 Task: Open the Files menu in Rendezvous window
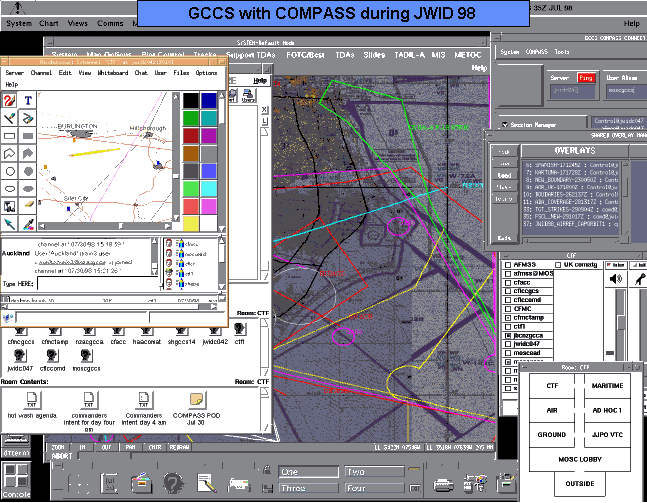pos(181,73)
